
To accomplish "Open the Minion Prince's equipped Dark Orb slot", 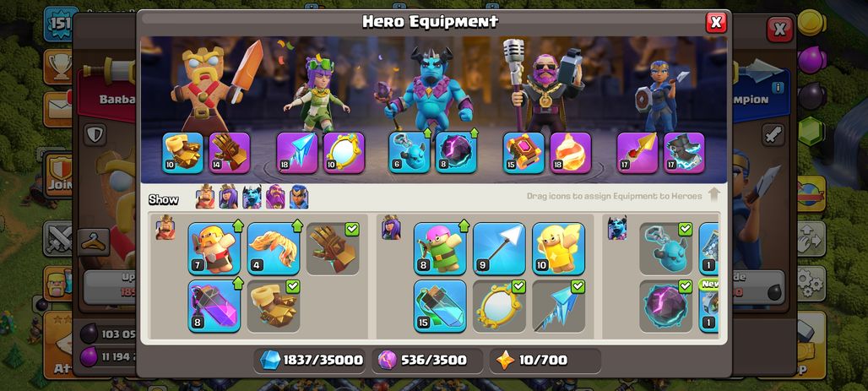I will pos(456,152).
